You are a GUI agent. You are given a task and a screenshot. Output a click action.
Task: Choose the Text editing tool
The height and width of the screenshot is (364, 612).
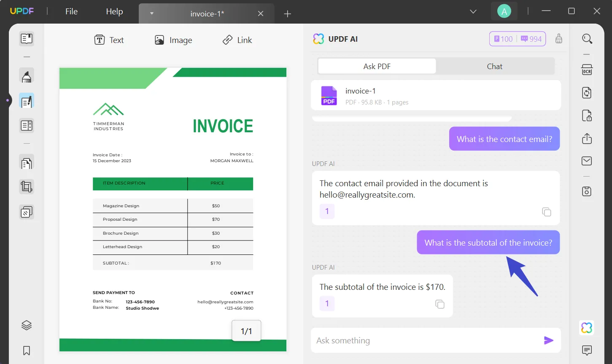coord(109,40)
